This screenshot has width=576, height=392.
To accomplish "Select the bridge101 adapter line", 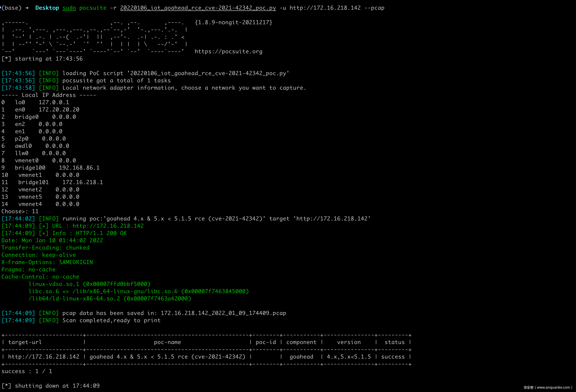I will (52, 182).
